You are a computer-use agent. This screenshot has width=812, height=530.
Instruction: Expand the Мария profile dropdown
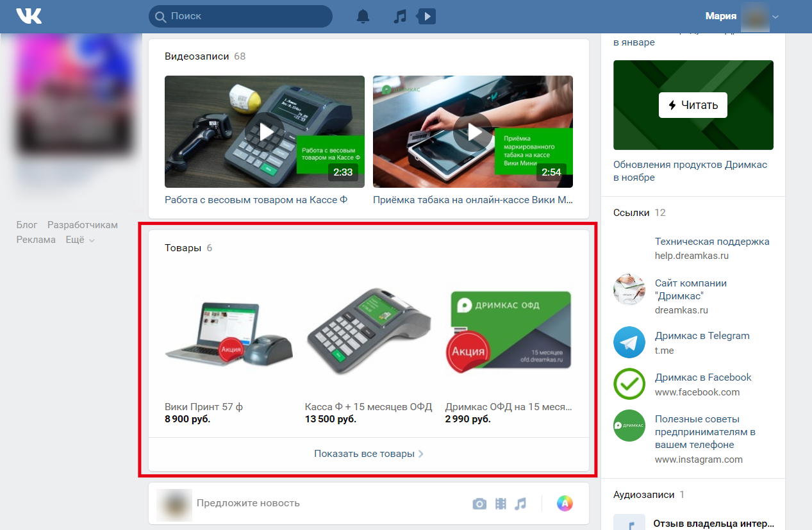[775, 17]
